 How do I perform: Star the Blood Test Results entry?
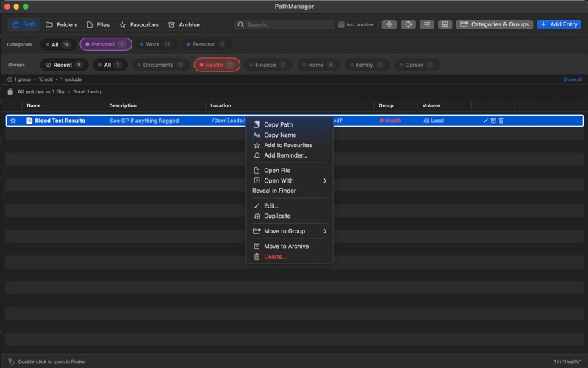coord(13,121)
